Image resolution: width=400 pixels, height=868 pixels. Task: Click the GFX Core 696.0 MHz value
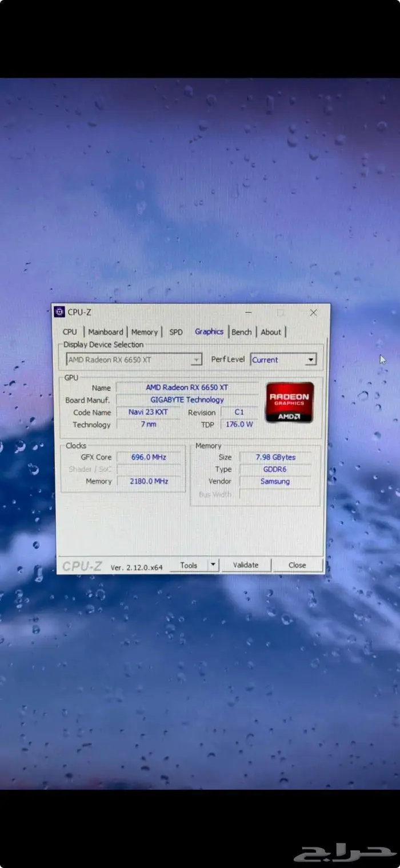pos(149,457)
